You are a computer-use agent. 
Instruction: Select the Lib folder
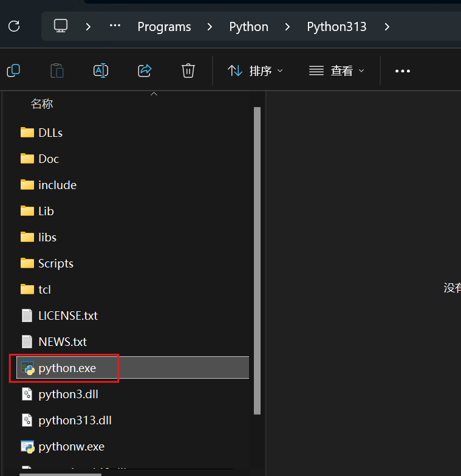pyautogui.click(x=46, y=211)
